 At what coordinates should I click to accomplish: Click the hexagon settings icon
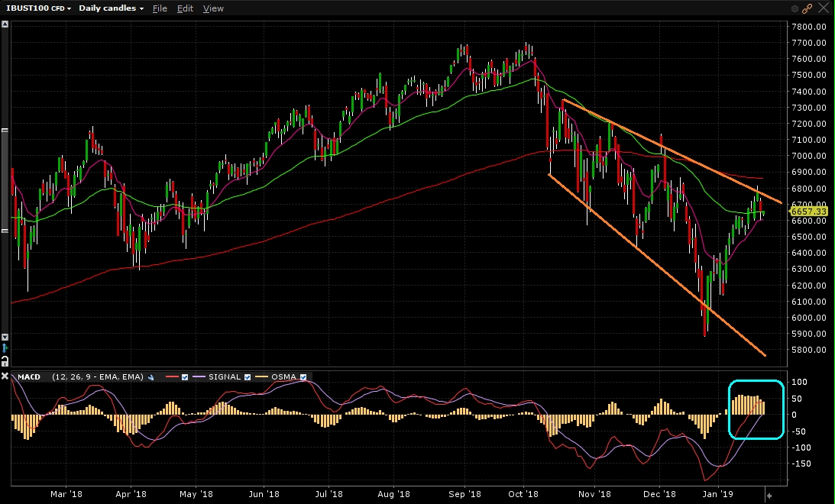(x=795, y=8)
